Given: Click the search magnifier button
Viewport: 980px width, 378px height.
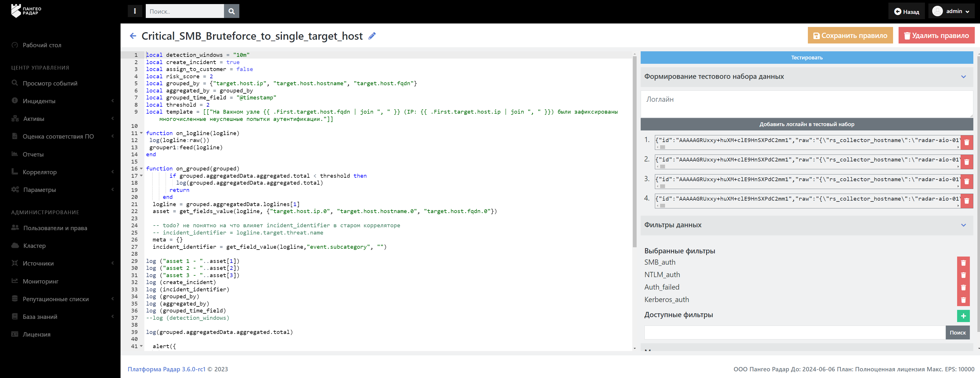Looking at the screenshot, I should [x=231, y=11].
